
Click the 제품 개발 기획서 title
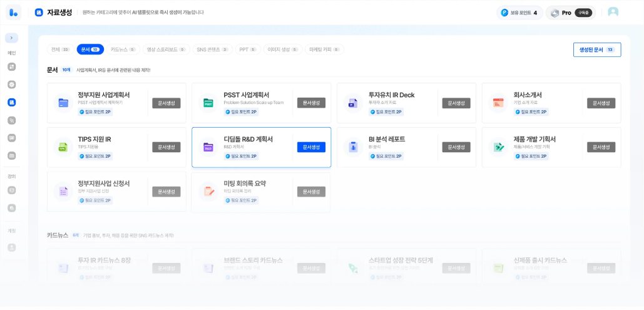[x=534, y=140]
